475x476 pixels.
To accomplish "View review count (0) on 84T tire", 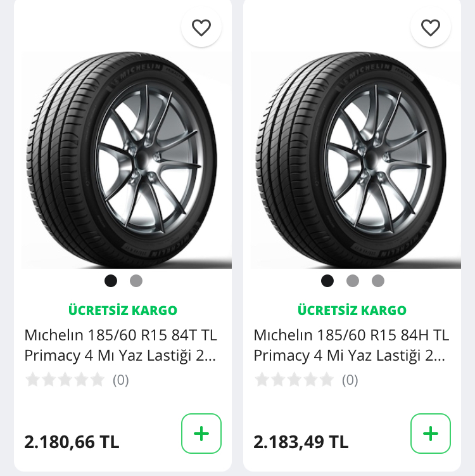I will [x=120, y=380].
